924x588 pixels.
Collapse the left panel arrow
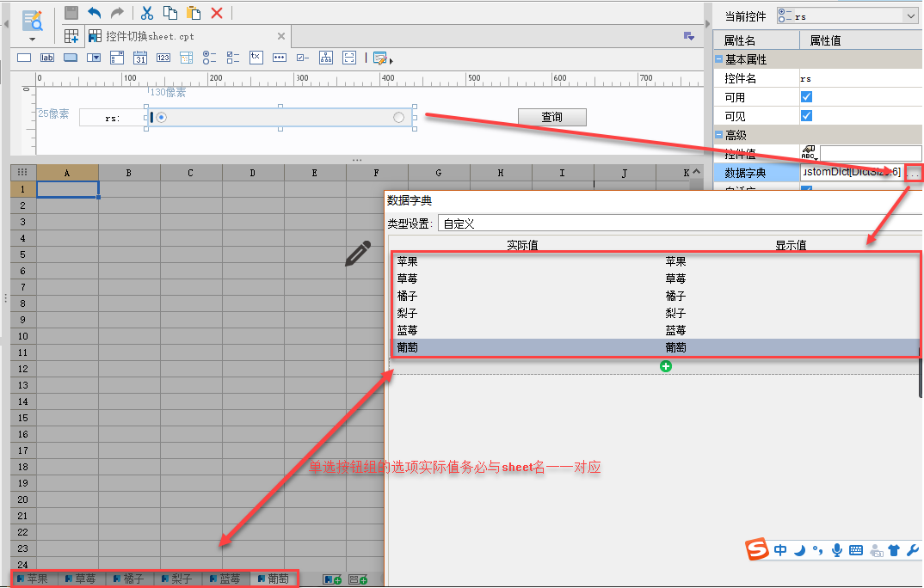pos(6,24)
